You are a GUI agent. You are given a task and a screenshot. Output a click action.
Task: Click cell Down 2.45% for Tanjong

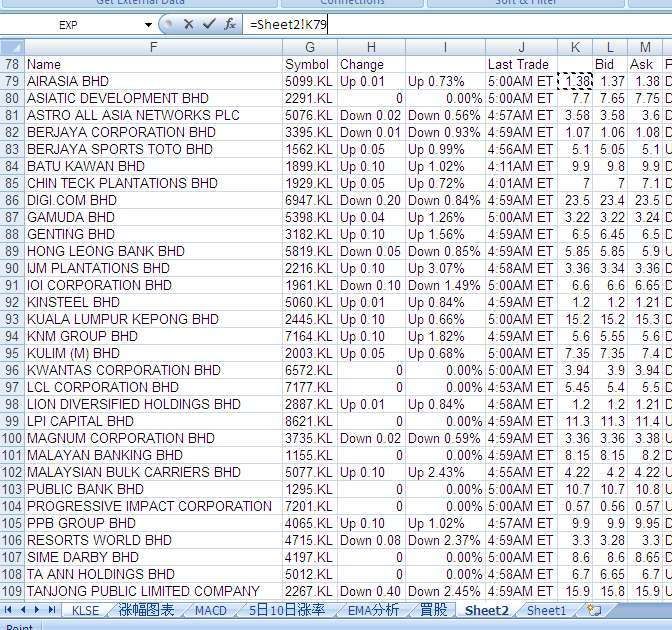445,591
